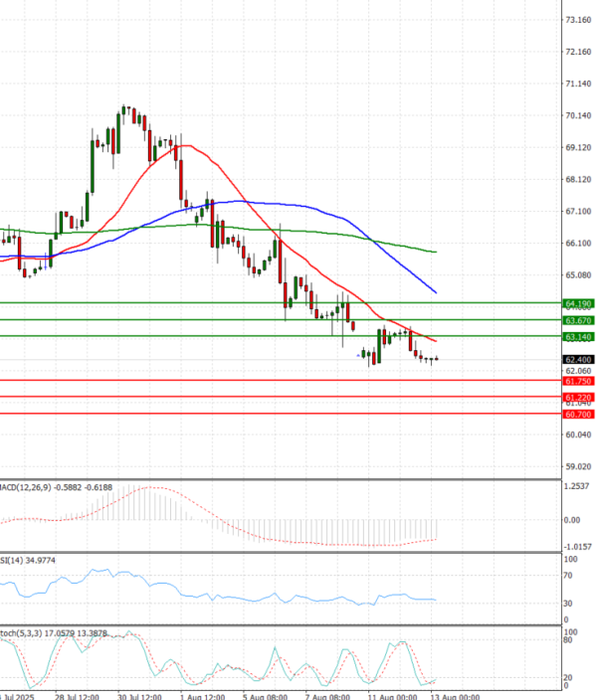597x700 pixels.
Task: Click the RSI scale level 30
Action: click(568, 604)
